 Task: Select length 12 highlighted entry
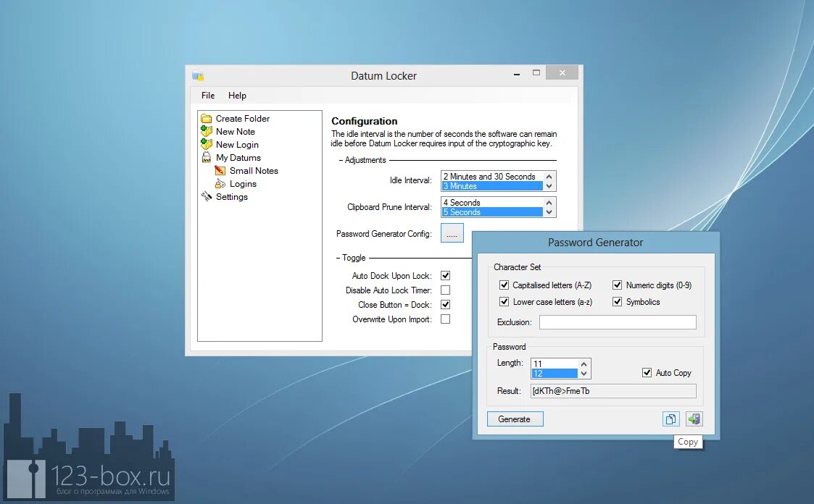coord(555,374)
